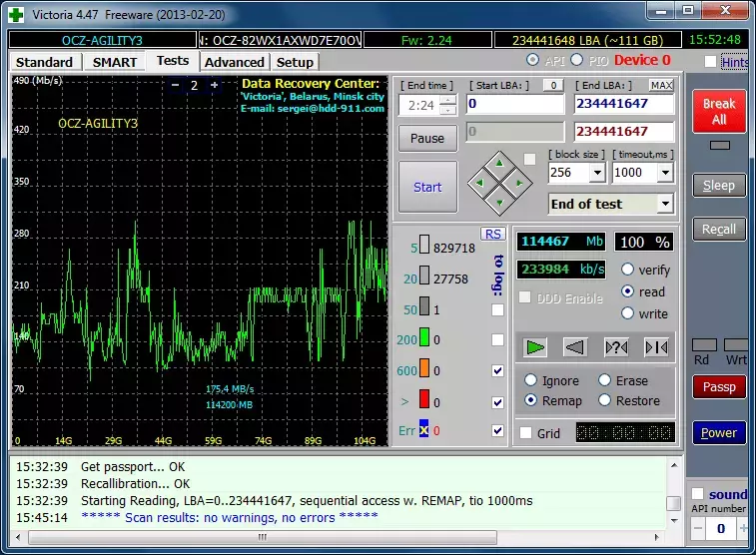Viewport: 756px width, 555px height.
Task: Click the orange 600 ms block indicator
Action: (x=424, y=367)
